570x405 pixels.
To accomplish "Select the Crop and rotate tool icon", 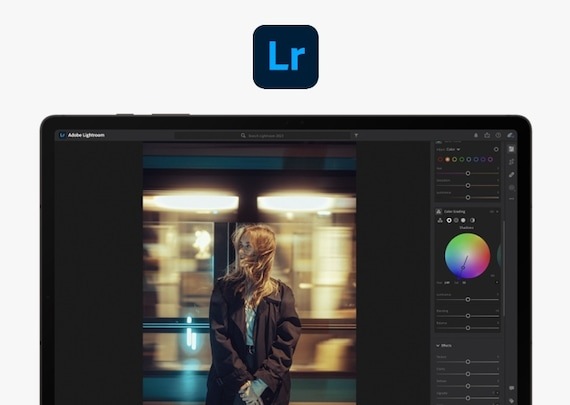I will 511,162.
